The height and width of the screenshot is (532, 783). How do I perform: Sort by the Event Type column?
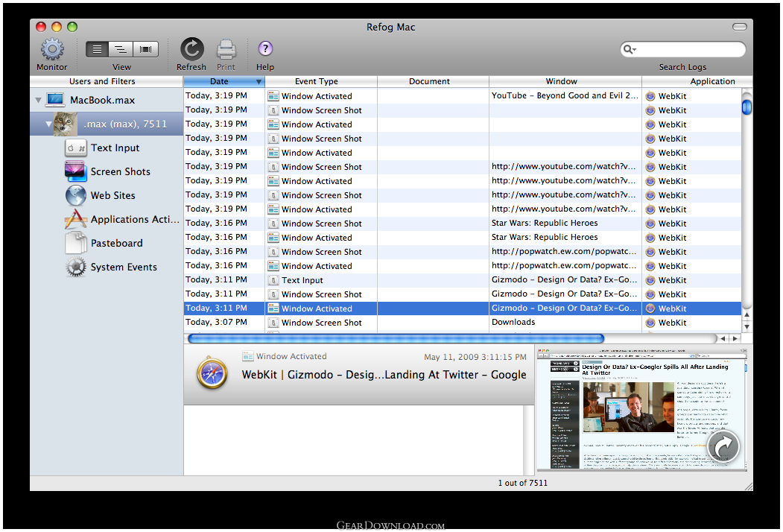point(321,81)
